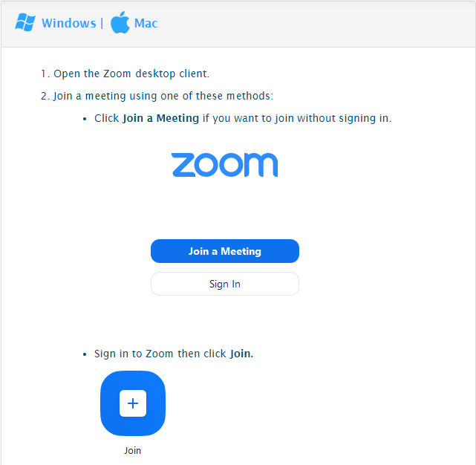The height and width of the screenshot is (465, 476).
Task: Click step 2 Join a meeting using methods text
Action: [x=157, y=96]
